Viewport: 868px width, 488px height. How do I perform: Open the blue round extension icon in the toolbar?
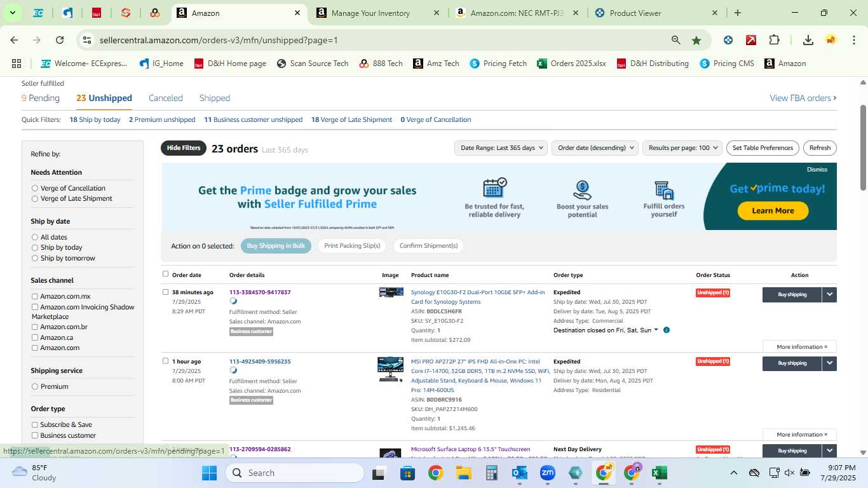(728, 40)
